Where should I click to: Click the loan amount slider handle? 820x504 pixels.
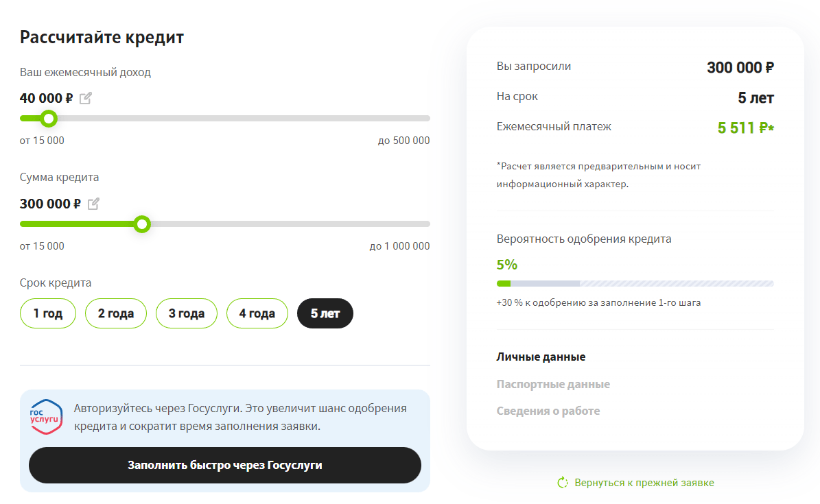click(x=142, y=224)
